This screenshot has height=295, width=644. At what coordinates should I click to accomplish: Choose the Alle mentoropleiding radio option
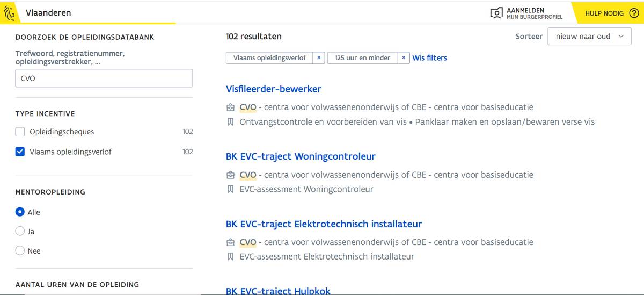click(x=20, y=212)
